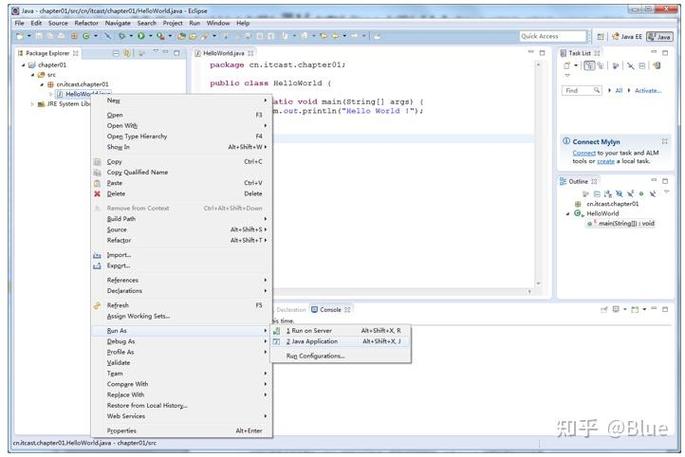This screenshot has width=685, height=457.
Task: Choose 2 Java Application from Run As
Action: click(314, 341)
